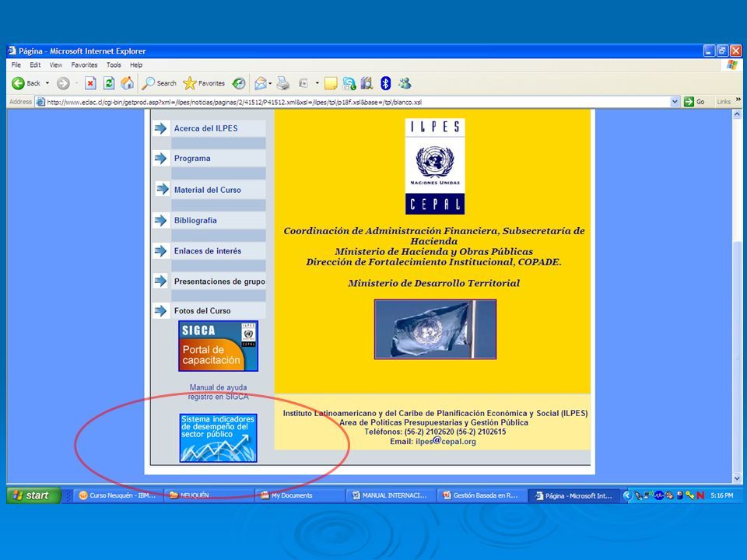The width and height of the screenshot is (747, 560).
Task: Click the Edit document toolbar icon
Action: point(303,83)
